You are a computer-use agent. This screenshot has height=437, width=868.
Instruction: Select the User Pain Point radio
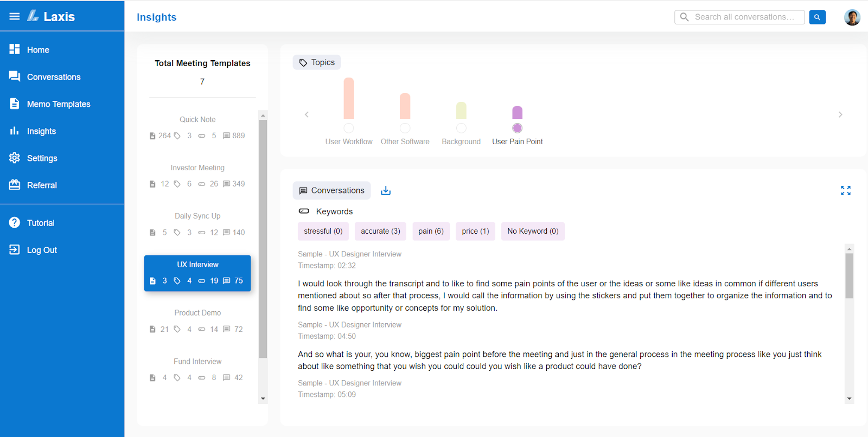518,128
